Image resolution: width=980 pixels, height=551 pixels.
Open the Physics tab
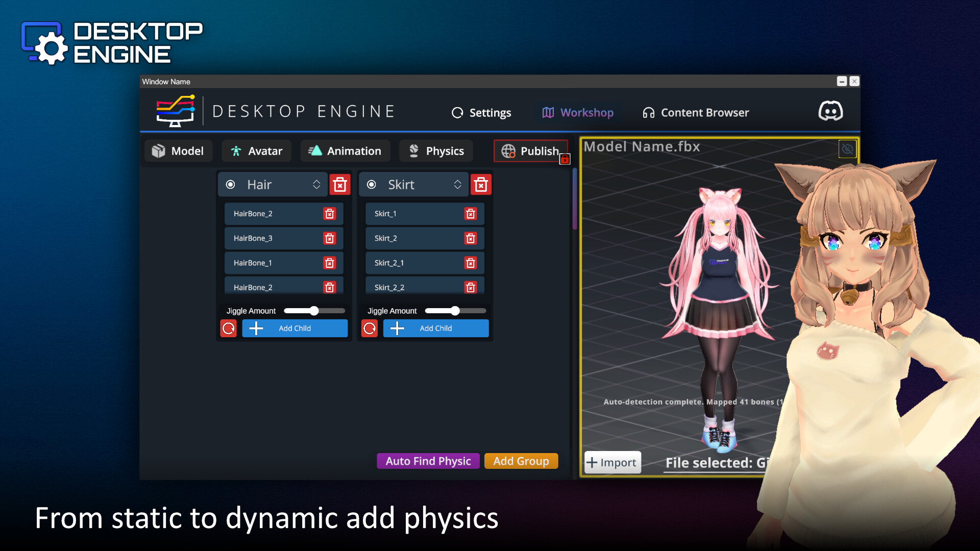436,151
